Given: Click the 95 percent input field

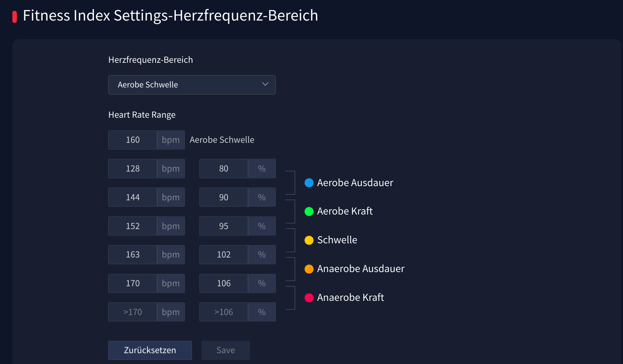Looking at the screenshot, I should tap(224, 226).
